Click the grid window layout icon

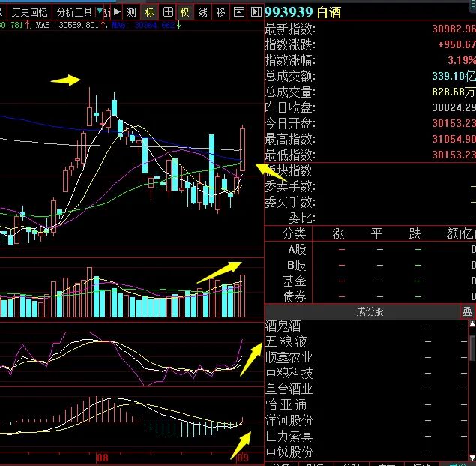(168, 12)
